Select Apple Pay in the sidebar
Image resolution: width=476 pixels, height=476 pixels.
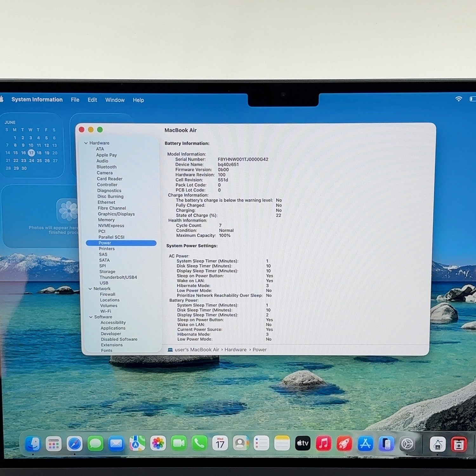tap(107, 155)
